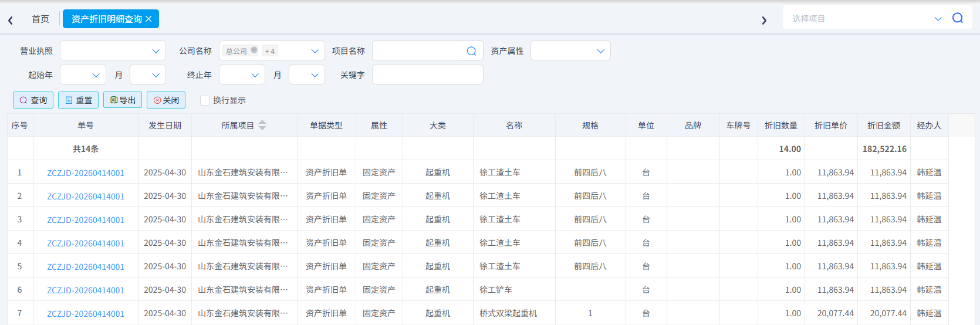Click the 单据类型 column header
This screenshot has width=980, height=325.
tap(326, 125)
